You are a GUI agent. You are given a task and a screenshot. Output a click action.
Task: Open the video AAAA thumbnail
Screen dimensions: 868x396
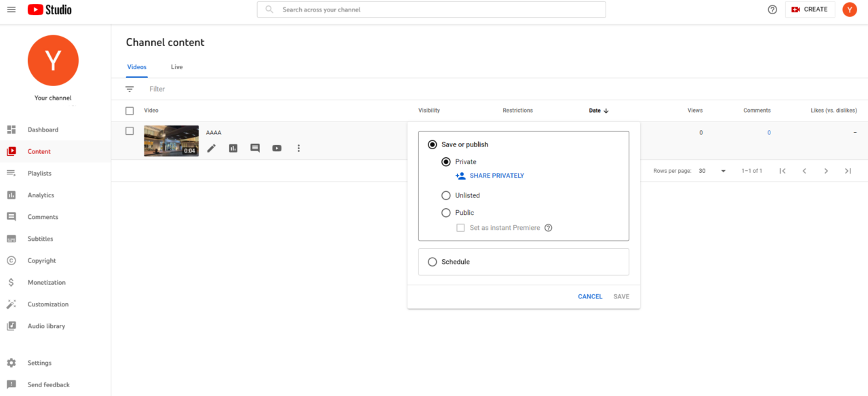click(171, 140)
